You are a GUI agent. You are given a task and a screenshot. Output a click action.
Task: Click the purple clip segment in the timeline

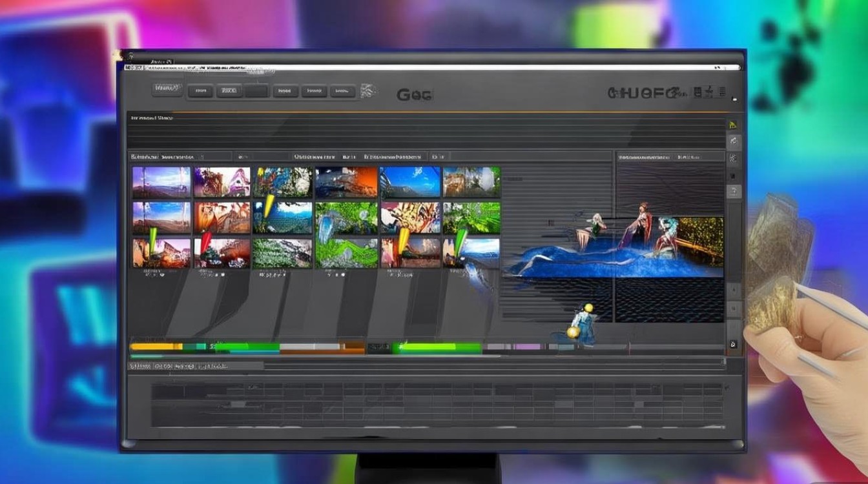pyautogui.click(x=526, y=347)
